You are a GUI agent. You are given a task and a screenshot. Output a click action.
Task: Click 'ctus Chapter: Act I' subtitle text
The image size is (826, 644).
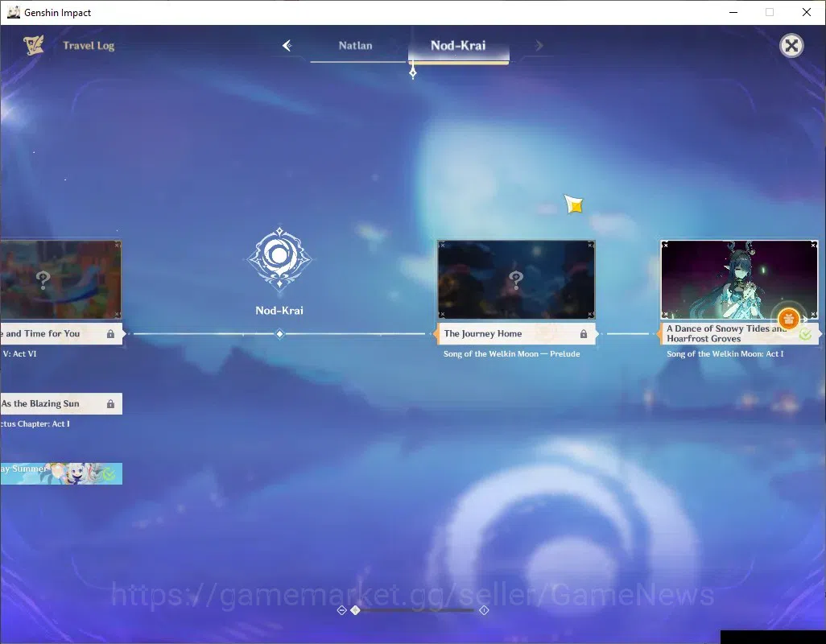click(x=35, y=424)
